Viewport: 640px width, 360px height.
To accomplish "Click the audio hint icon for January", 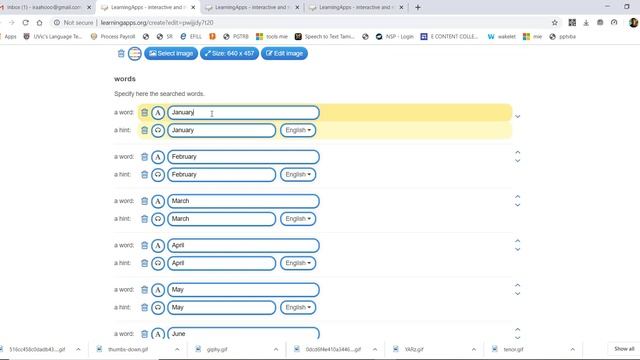I will pyautogui.click(x=158, y=131).
